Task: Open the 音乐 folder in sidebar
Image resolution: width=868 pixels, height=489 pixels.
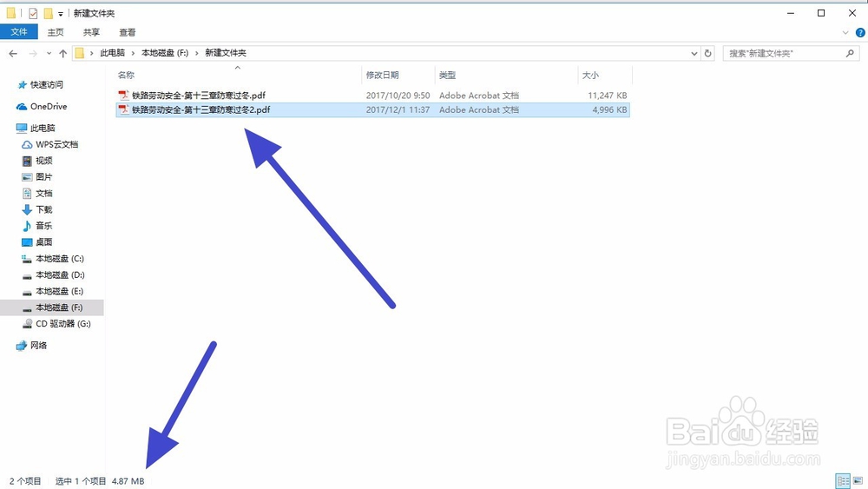Action: 43,226
